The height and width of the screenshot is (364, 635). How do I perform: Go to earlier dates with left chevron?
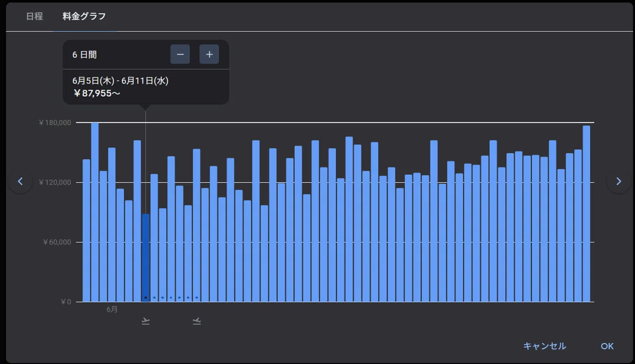(20, 181)
